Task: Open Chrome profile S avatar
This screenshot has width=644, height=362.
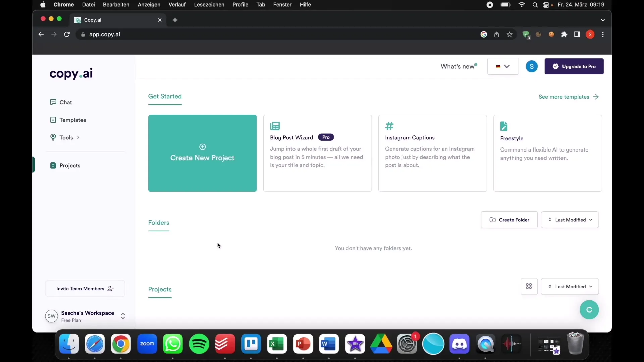Action: 590,34
